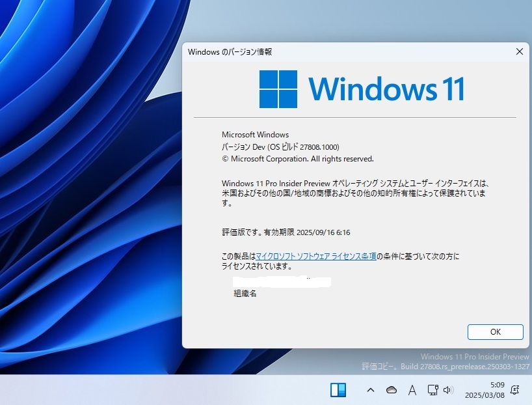Viewport: 532px width, 405px height.
Task: Click the '組織名' label
Action: pyautogui.click(x=245, y=294)
